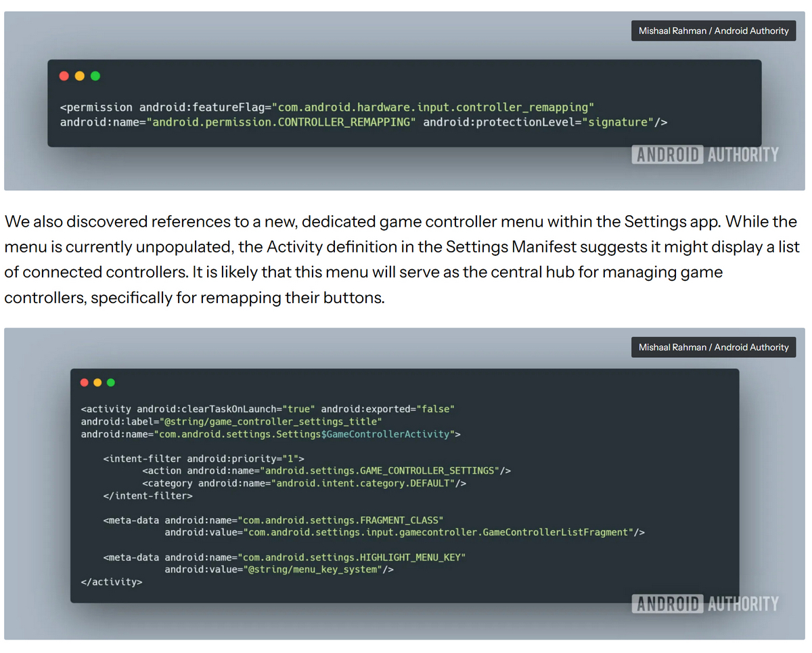The image size is (812, 653).
Task: Click the green dot in the activity code window
Action: coord(110,382)
